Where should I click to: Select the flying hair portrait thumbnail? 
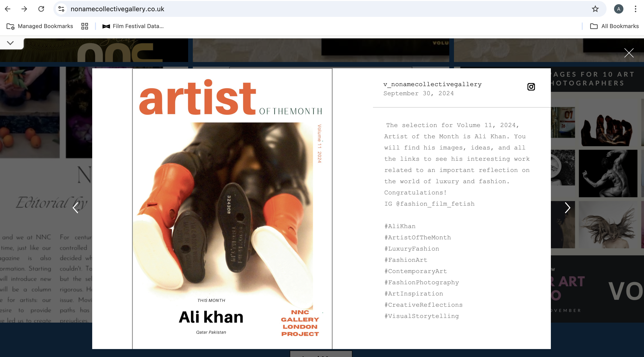608,225
